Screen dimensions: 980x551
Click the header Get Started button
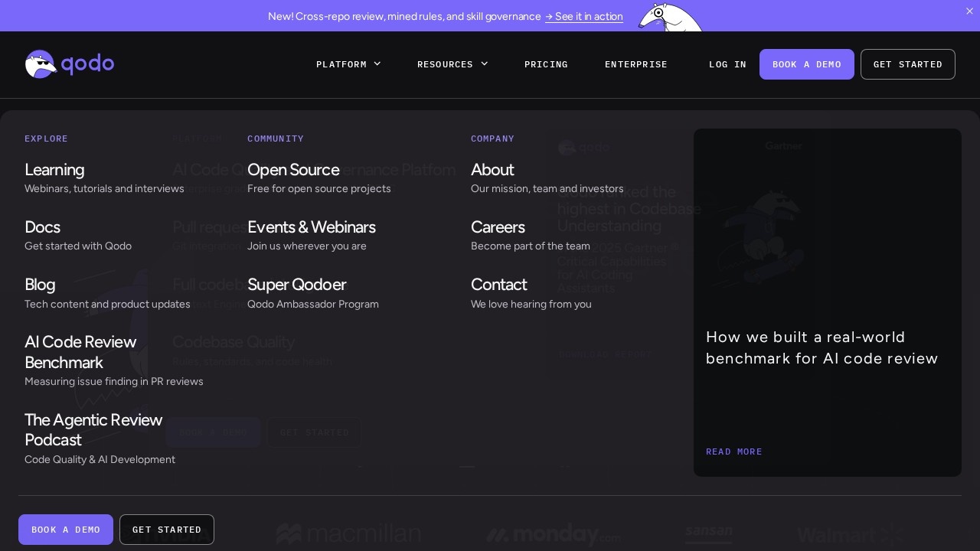[908, 64]
